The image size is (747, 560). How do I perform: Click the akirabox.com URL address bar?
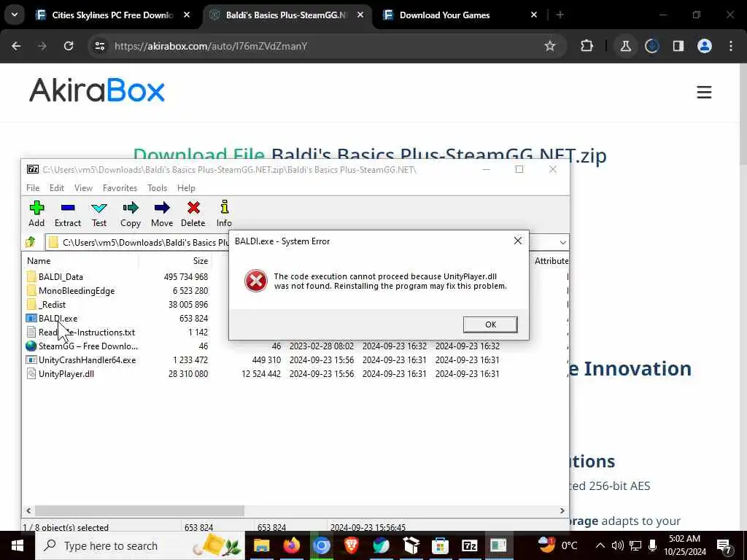pyautogui.click(x=211, y=46)
